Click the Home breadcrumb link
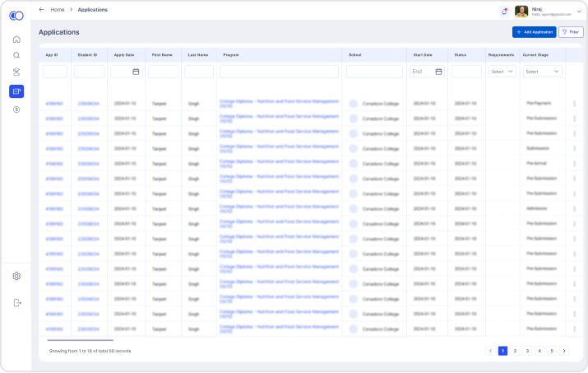 58,10
